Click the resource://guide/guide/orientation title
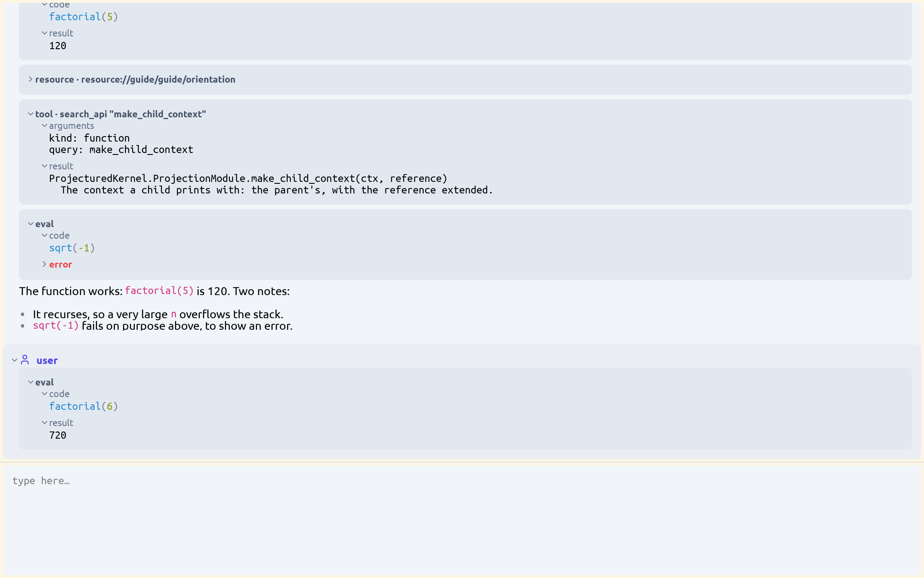Screen dimensions: 924x578 (x=158, y=79)
